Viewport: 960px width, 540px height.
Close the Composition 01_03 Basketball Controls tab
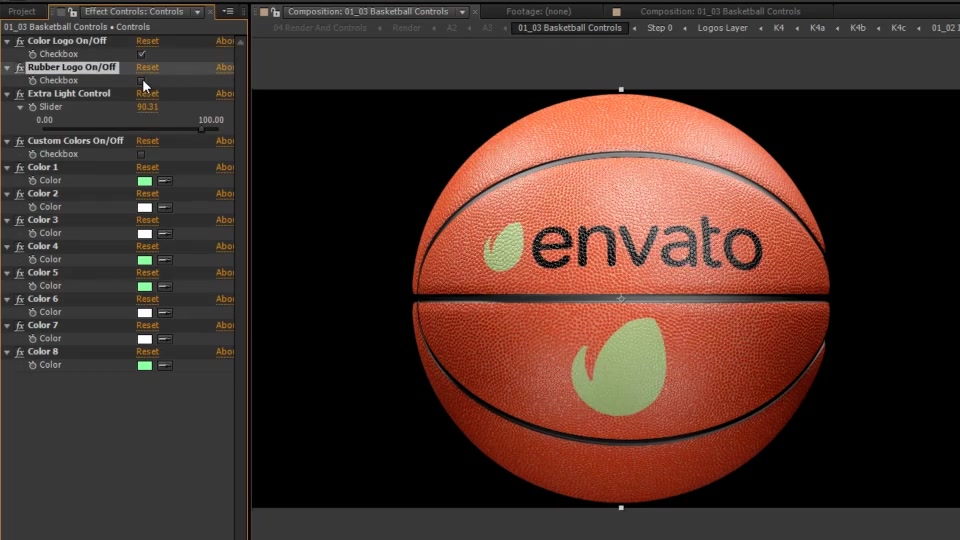[x=475, y=12]
